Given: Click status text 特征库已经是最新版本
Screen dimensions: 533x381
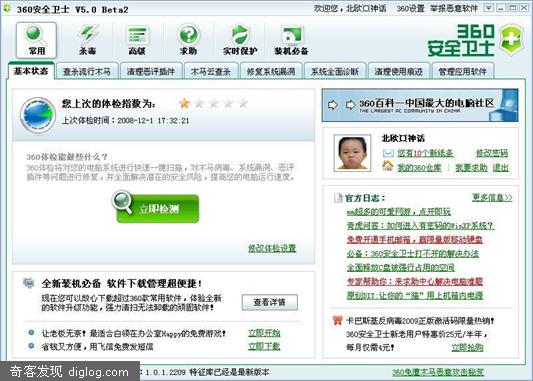Looking at the screenshot, I should 229,372.
